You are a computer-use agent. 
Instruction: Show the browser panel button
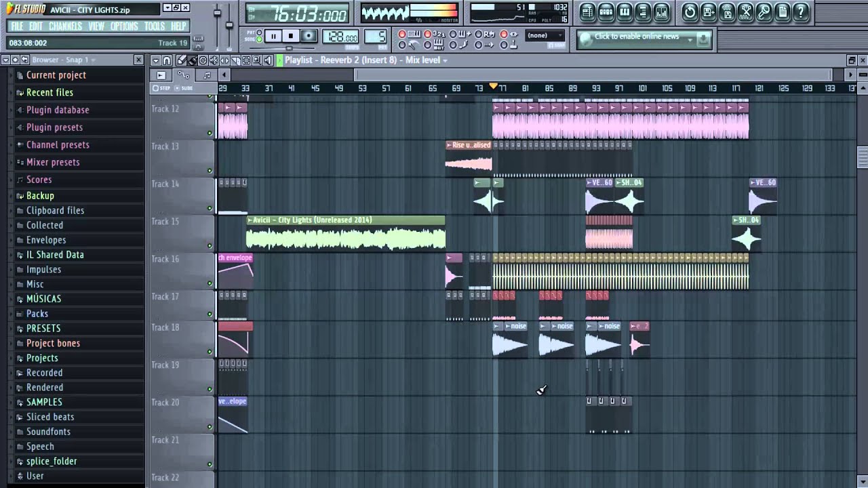point(643,12)
